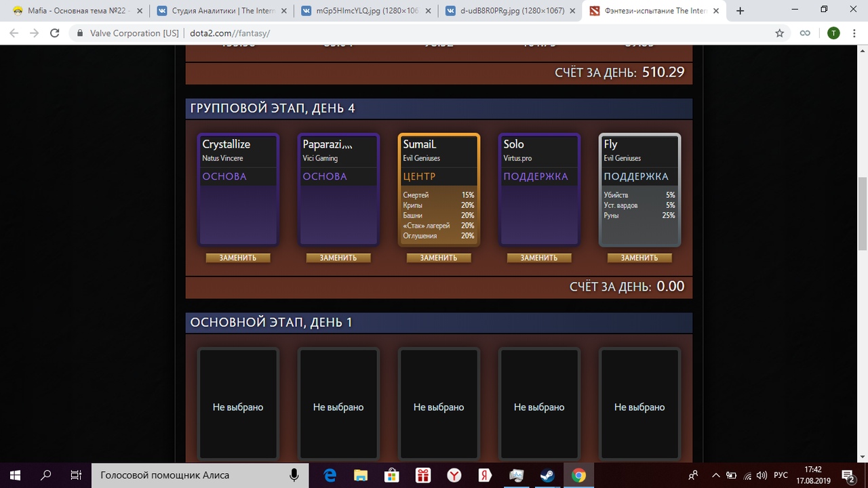Click Заменить under the SumaiL card
This screenshot has height=488, width=868.
(439, 258)
